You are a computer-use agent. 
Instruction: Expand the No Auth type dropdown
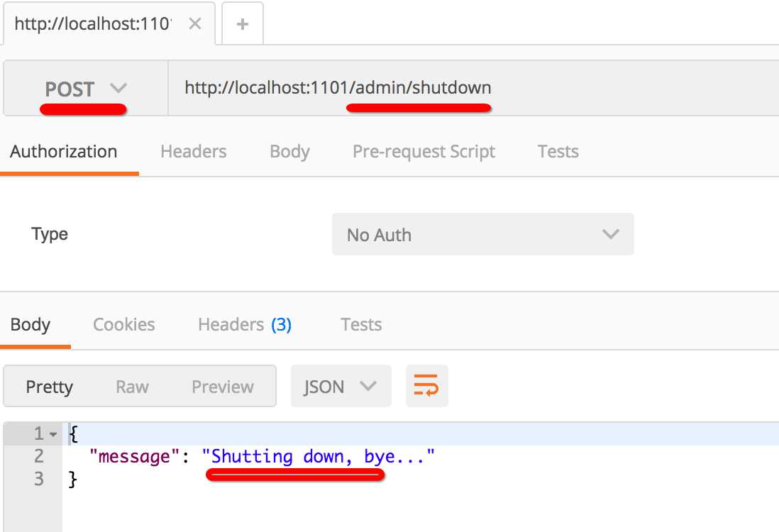tap(482, 235)
